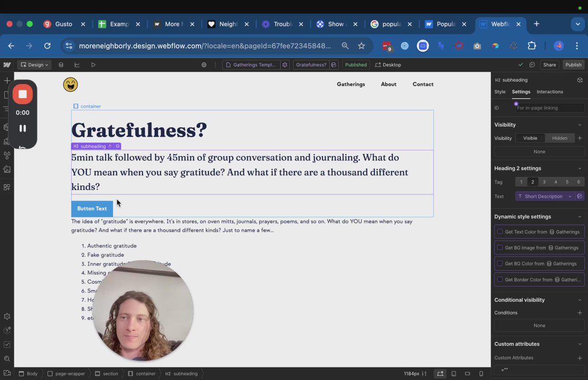This screenshot has height=380, width=588.
Task: Set visibility to Visible
Action: 530,138
